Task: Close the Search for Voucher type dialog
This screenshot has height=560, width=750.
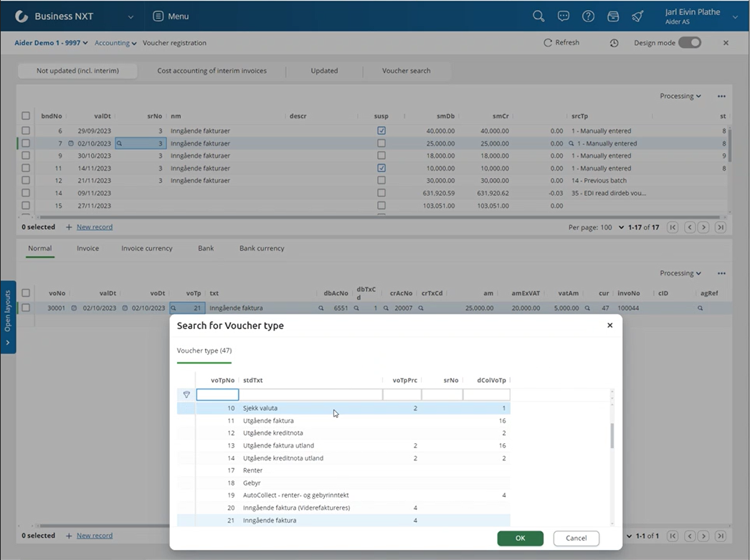Action: tap(610, 325)
